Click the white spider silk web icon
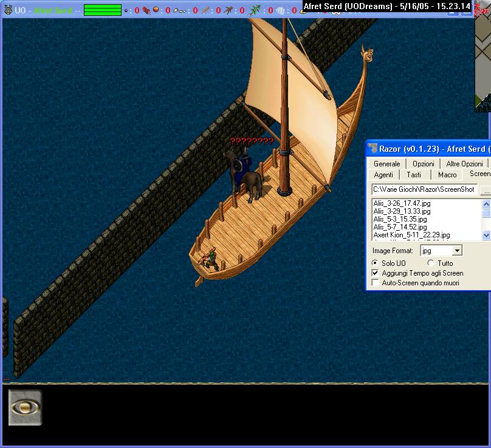The height and width of the screenshot is (448, 491). pos(281,11)
